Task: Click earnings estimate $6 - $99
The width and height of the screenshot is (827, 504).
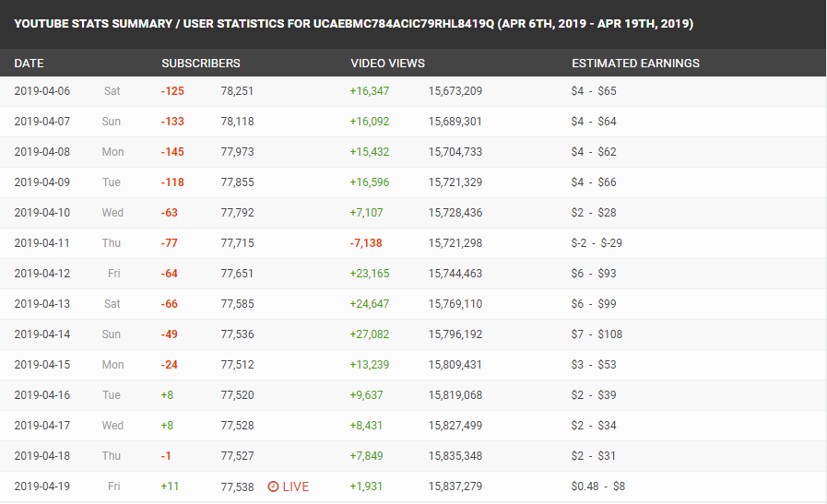Action: coord(594,304)
